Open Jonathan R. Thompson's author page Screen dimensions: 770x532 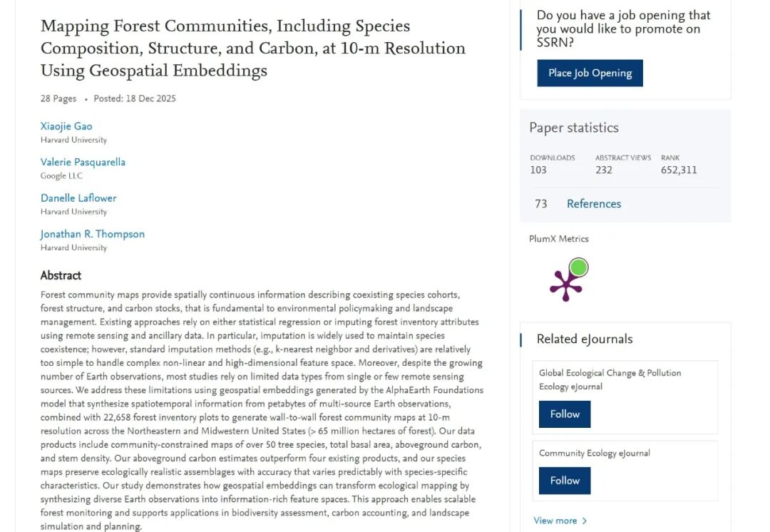(92, 235)
